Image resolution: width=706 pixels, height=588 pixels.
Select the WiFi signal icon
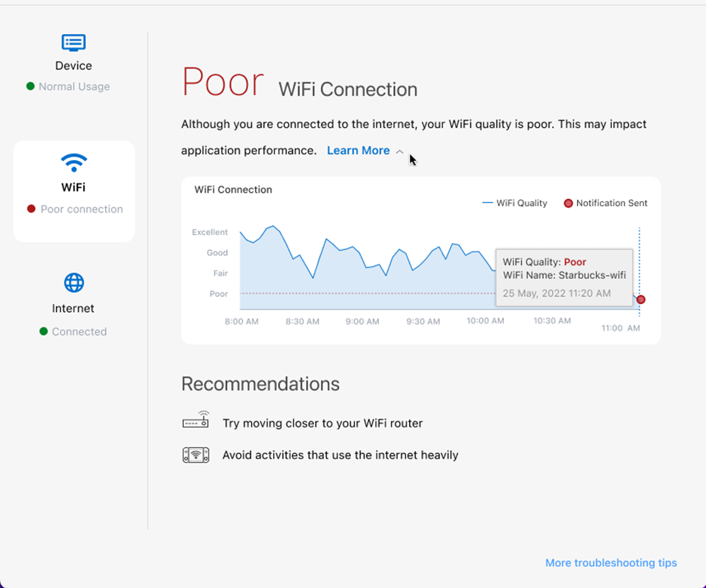[x=74, y=163]
